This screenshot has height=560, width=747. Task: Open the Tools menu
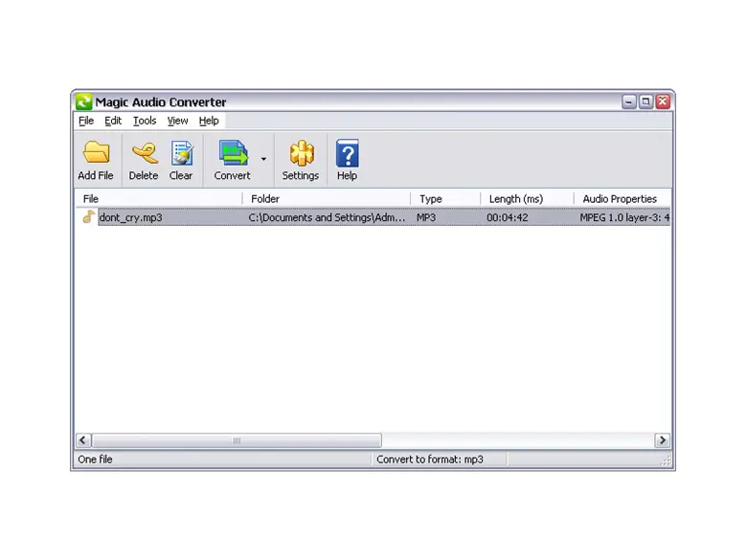[x=145, y=121]
